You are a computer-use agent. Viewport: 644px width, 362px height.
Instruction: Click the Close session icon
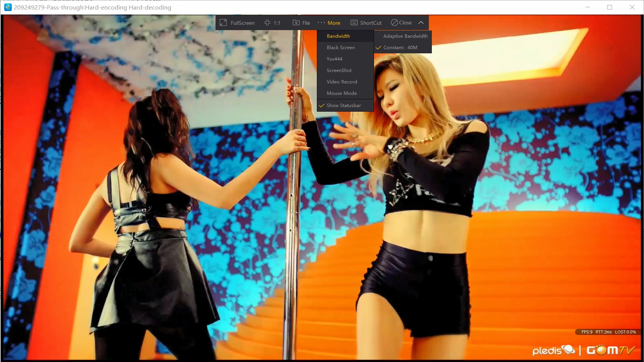(395, 23)
